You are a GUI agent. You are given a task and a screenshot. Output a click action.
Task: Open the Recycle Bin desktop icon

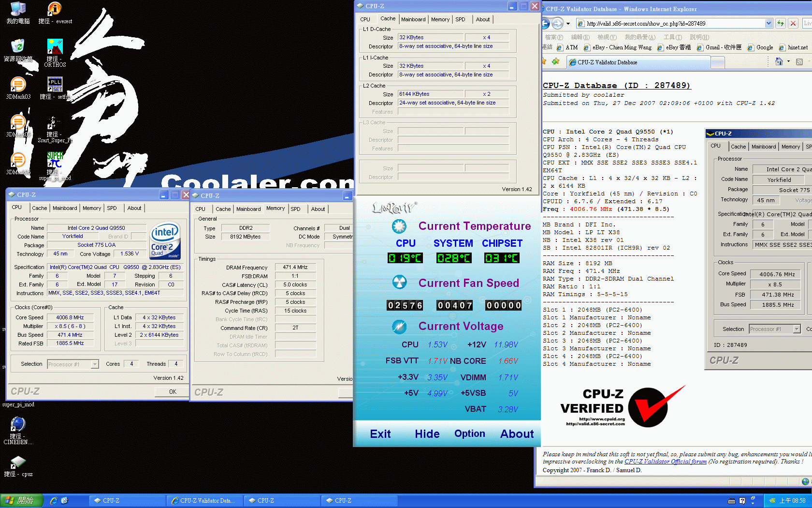pyautogui.click(x=18, y=46)
